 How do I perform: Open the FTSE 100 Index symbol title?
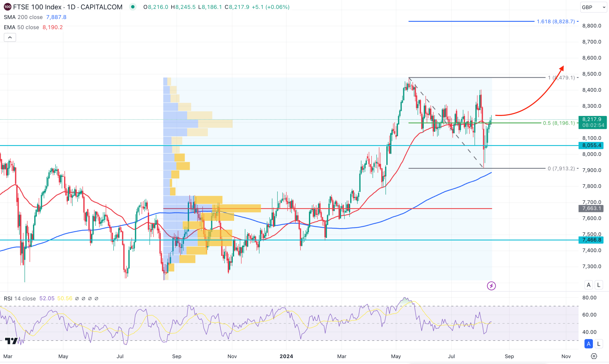click(x=68, y=7)
